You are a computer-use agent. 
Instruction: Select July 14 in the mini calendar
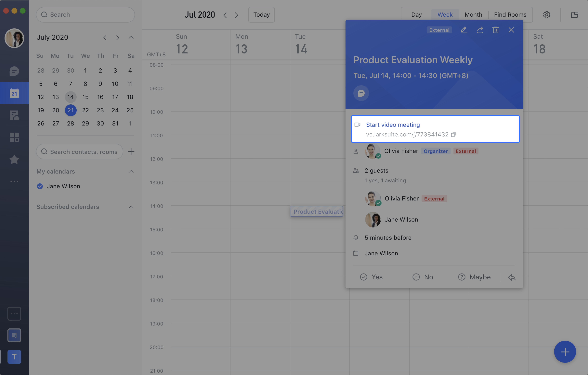71,97
